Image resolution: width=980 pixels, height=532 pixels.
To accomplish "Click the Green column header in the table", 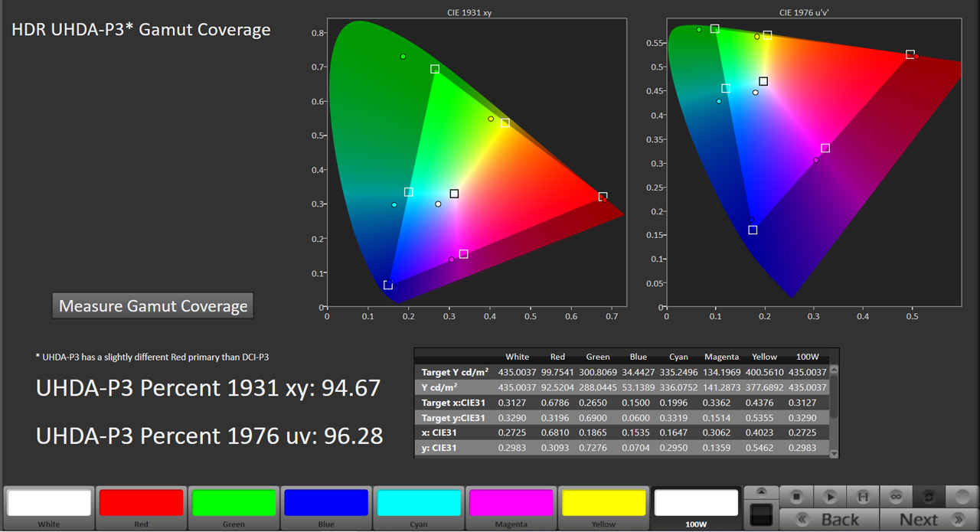I will [598, 357].
